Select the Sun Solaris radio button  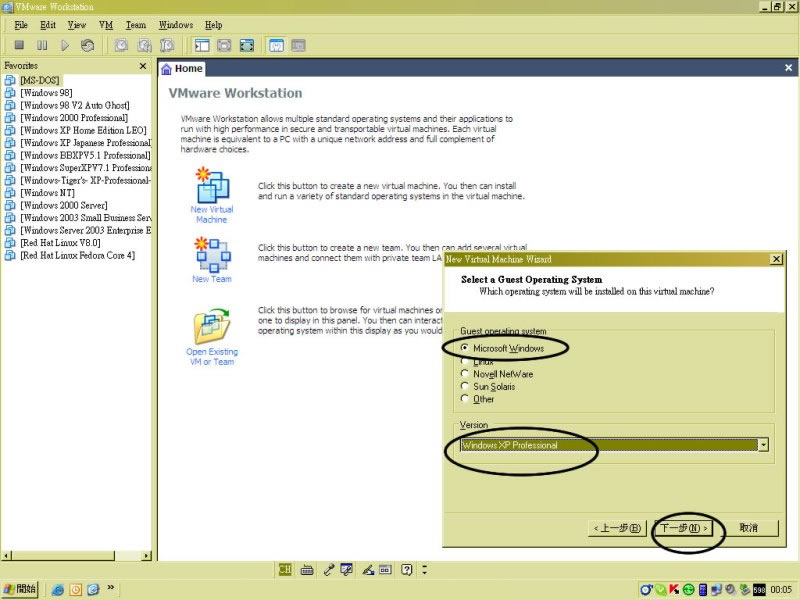(x=464, y=386)
